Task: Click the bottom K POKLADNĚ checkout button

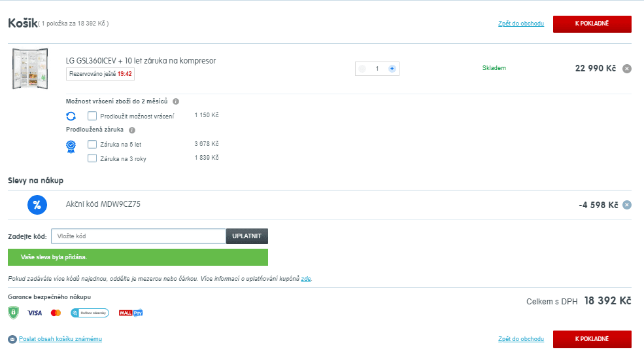Action: tap(592, 339)
